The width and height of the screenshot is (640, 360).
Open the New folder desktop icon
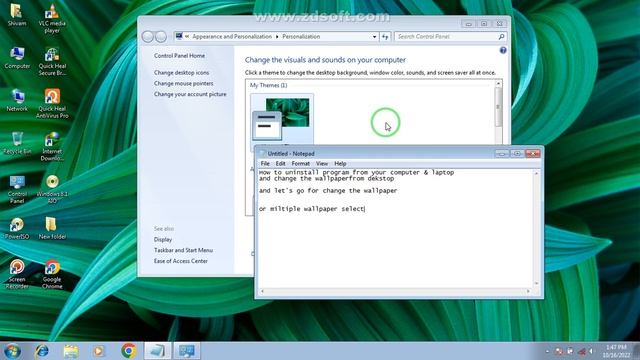pyautogui.click(x=52, y=228)
